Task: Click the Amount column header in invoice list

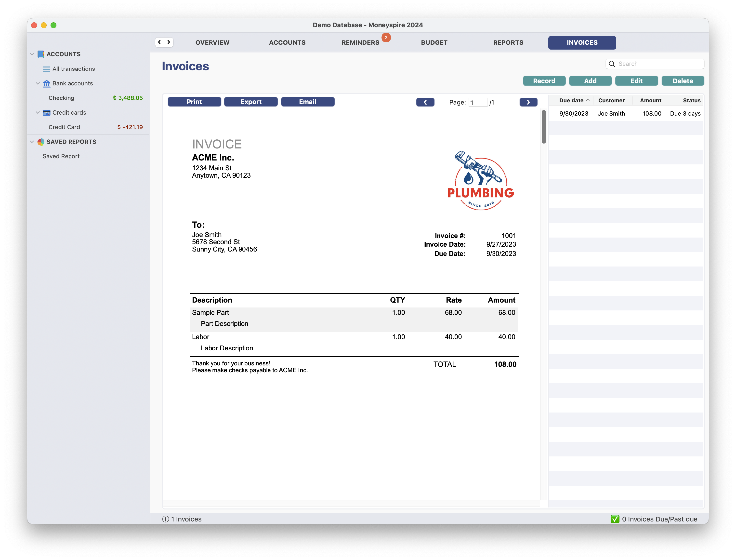Action: coord(650,100)
